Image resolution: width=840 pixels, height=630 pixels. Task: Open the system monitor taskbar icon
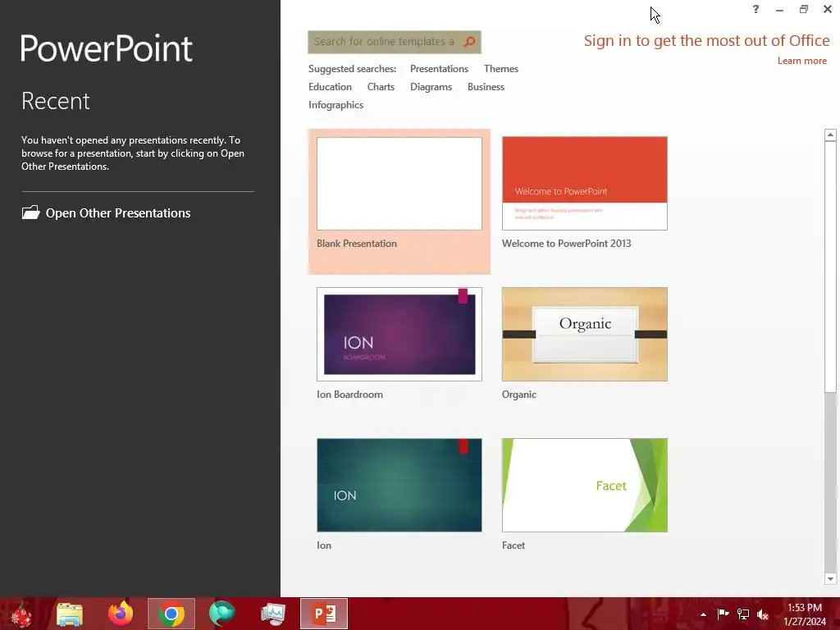tap(272, 614)
